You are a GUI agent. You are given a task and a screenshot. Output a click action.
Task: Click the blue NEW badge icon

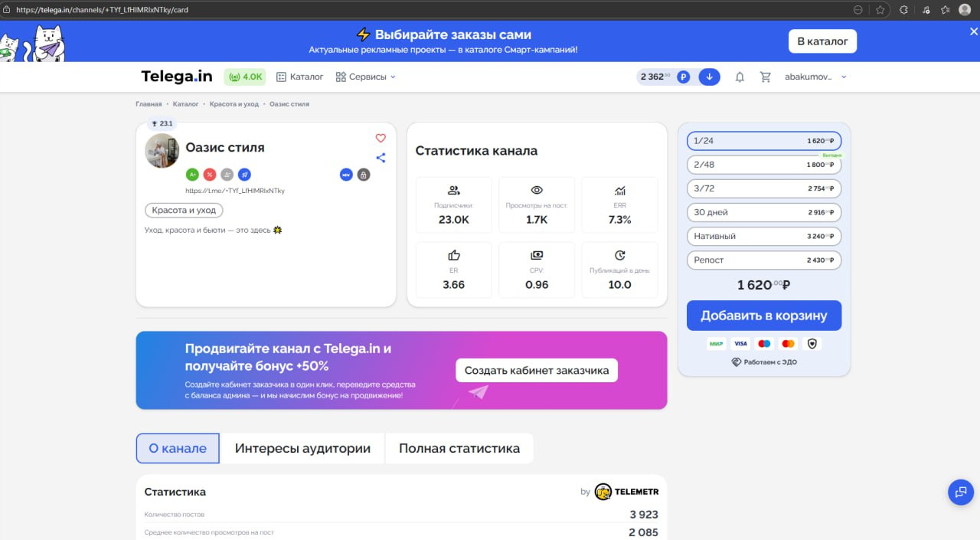[346, 175]
